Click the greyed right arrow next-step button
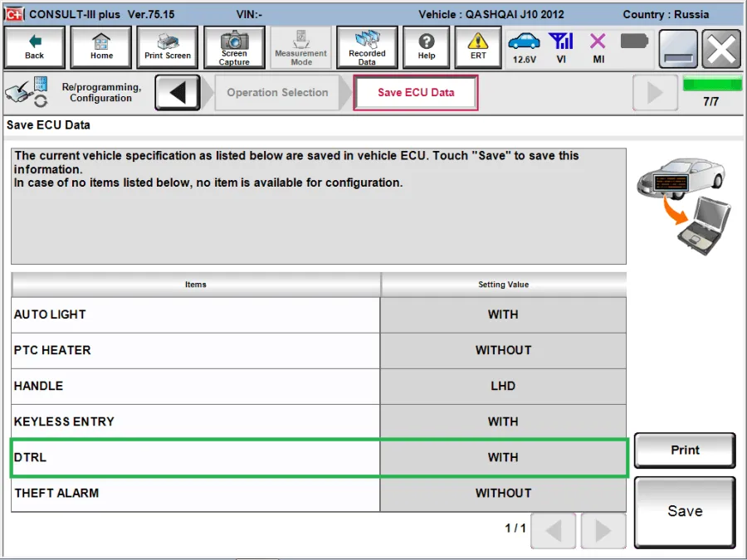The height and width of the screenshot is (560, 747). pyautogui.click(x=655, y=92)
